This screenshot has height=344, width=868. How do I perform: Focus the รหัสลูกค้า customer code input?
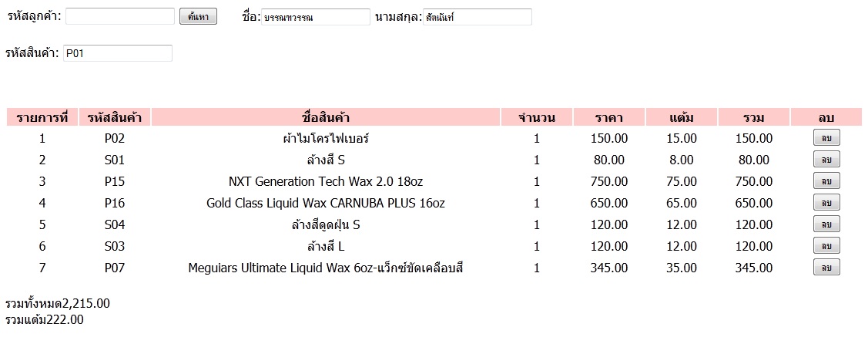coord(120,16)
